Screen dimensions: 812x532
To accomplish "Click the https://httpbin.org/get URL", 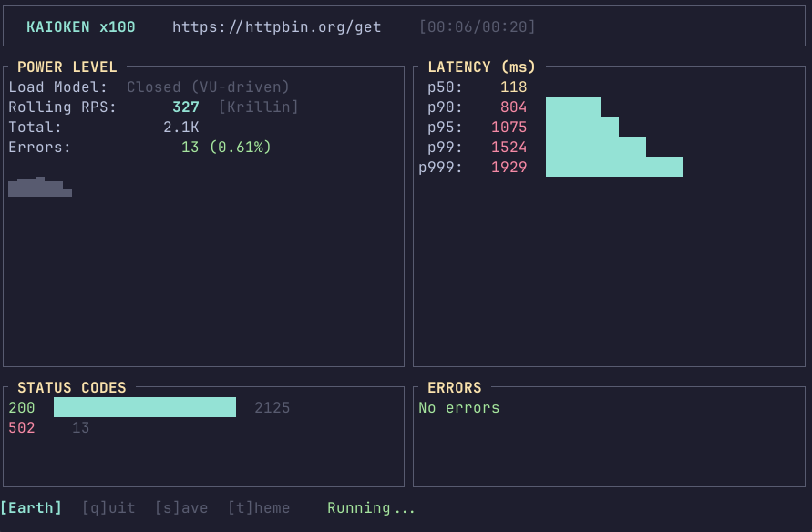I will (x=277, y=27).
